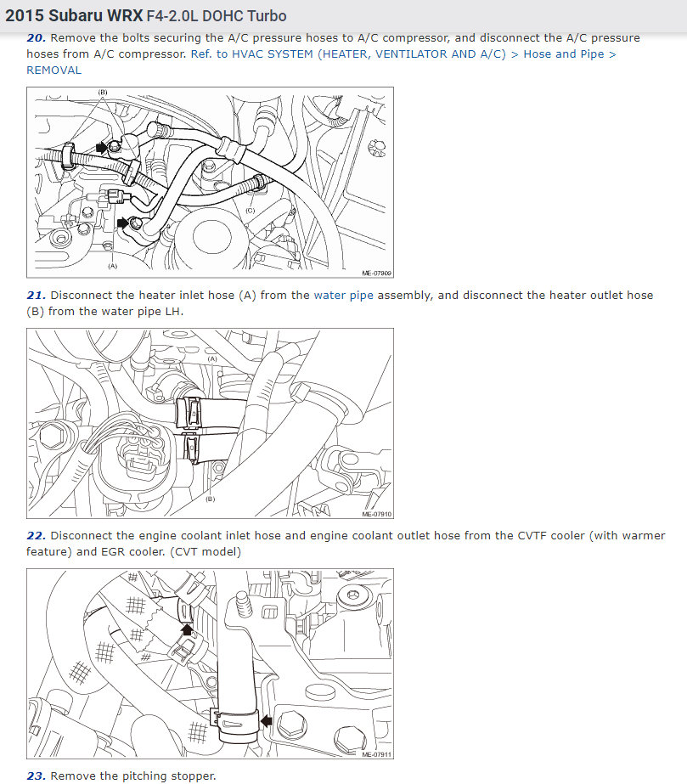
Task: Click the 2015 Subaru WRX header title
Action: point(74,15)
